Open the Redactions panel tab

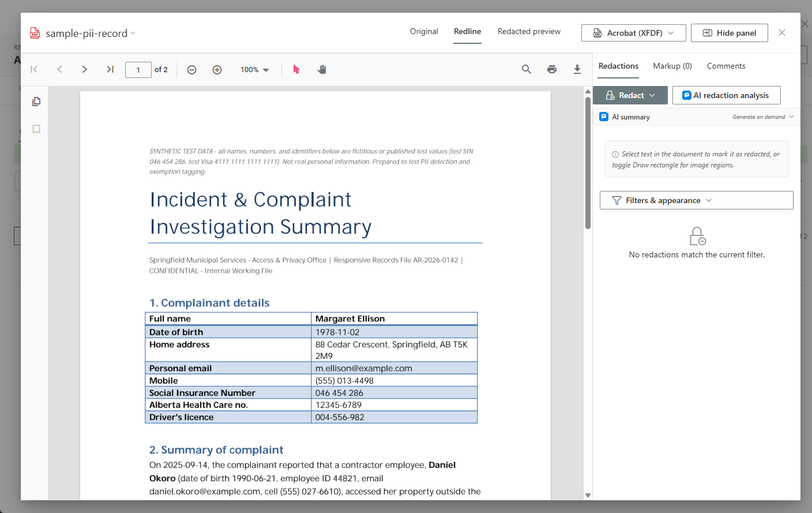tap(618, 66)
